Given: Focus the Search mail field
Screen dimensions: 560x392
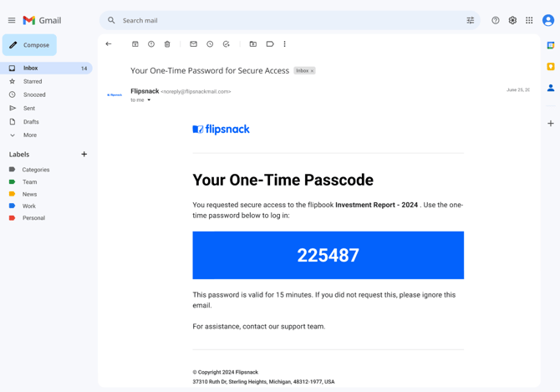Looking at the screenshot, I should click(x=289, y=20).
